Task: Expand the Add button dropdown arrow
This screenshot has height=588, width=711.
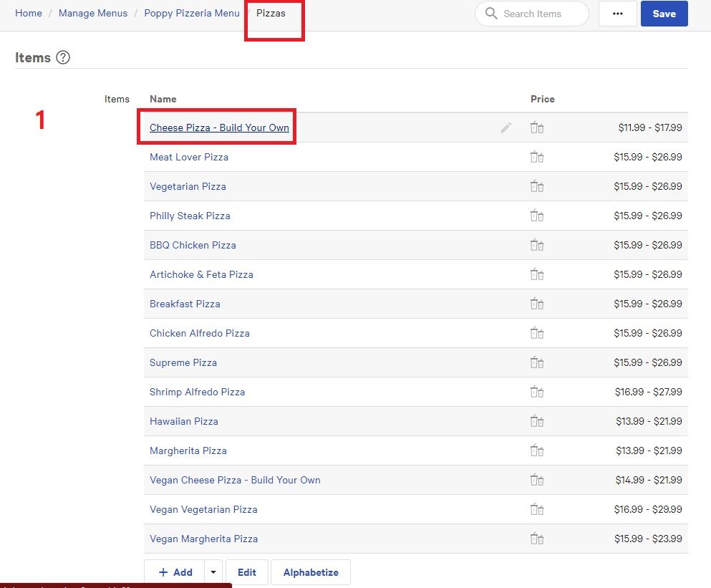Action: [x=213, y=573]
